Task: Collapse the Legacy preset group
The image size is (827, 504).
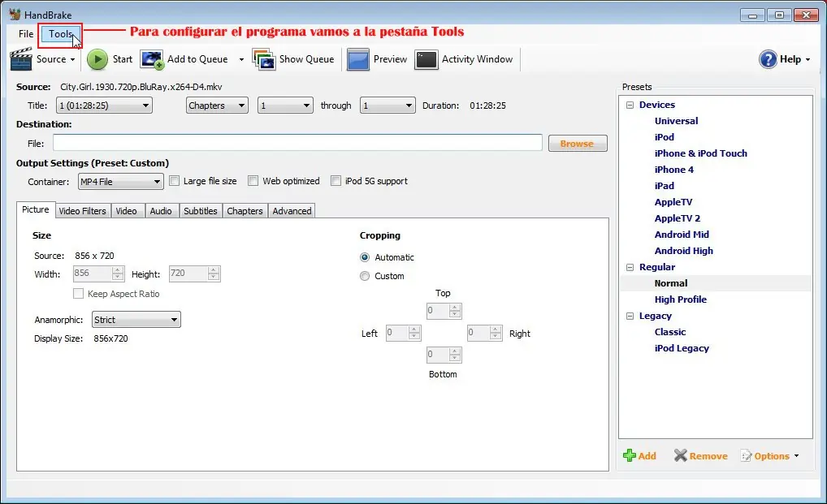Action: [630, 316]
